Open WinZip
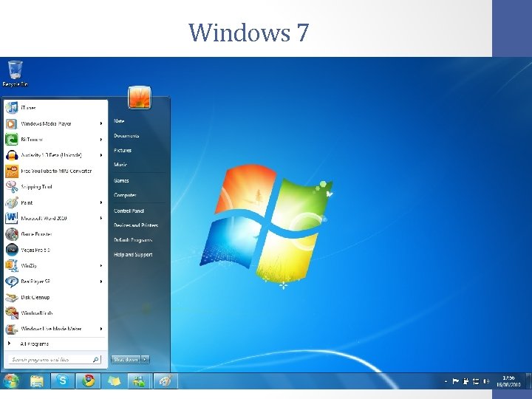The width and height of the screenshot is (532, 399). (56, 266)
